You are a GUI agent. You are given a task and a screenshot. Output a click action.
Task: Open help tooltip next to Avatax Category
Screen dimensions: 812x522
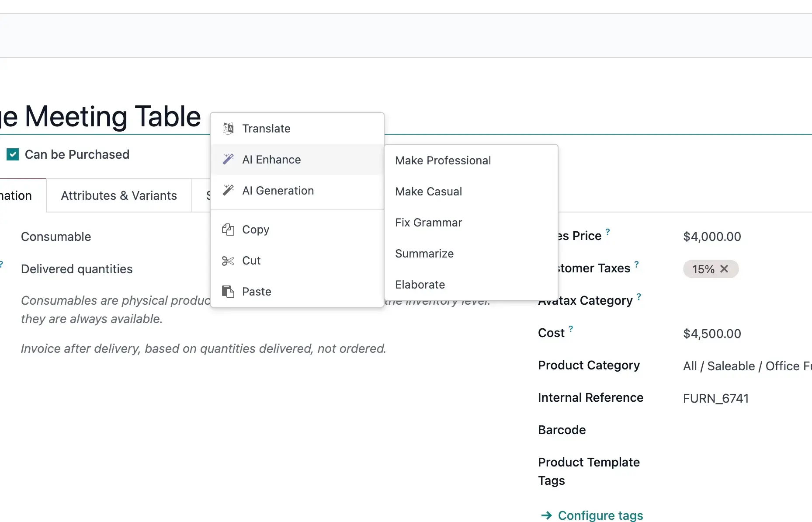[x=639, y=296]
